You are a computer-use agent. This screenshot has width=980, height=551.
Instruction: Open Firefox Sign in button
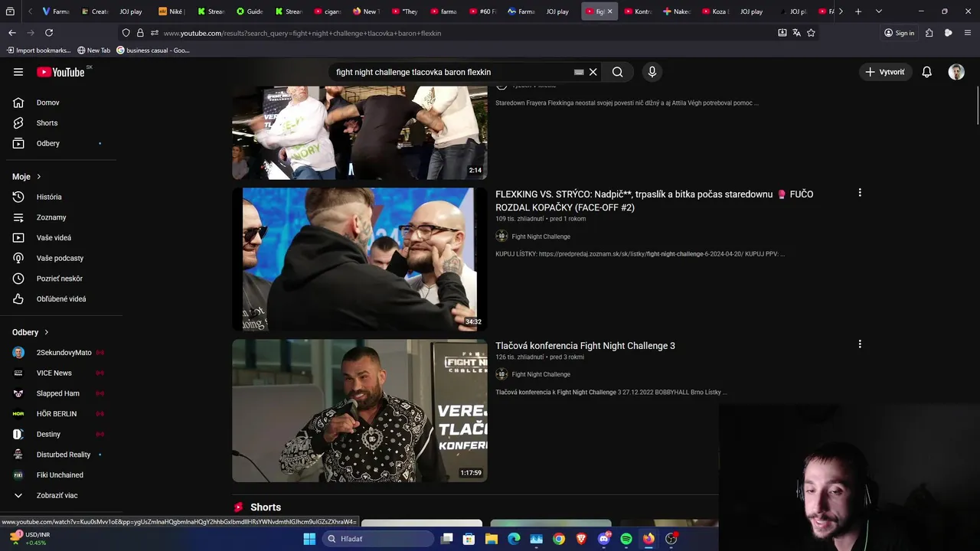(x=899, y=33)
